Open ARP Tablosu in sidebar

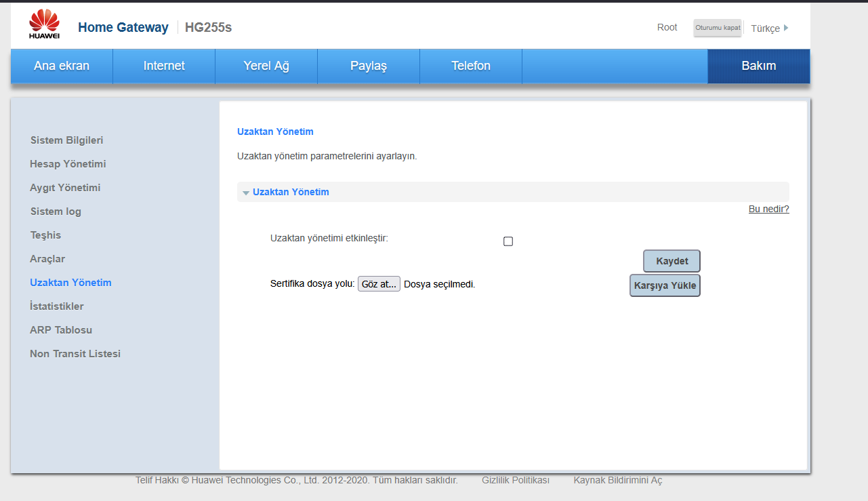(61, 330)
